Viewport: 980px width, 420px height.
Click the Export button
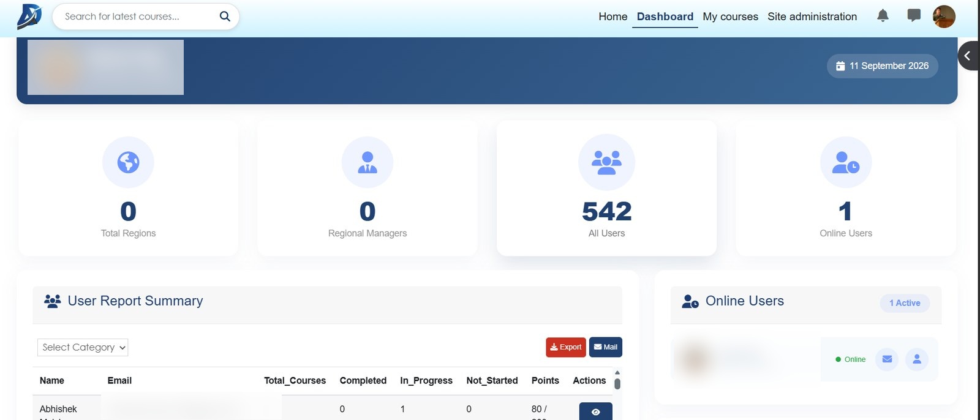tap(566, 347)
